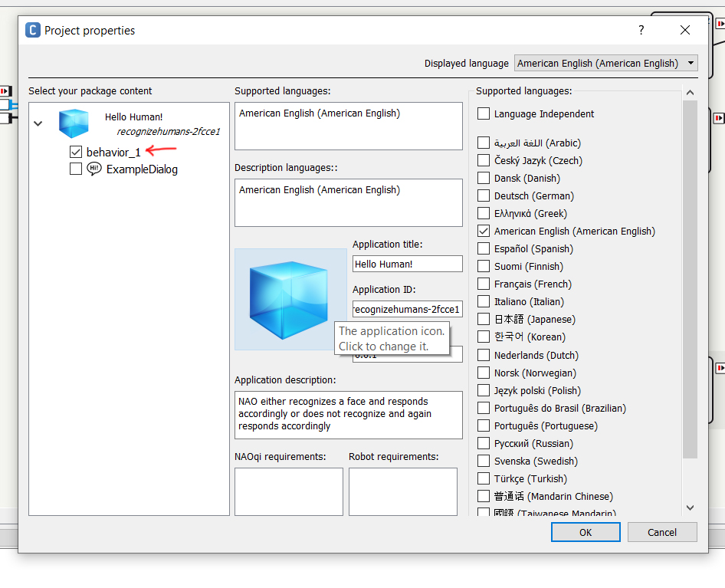Click the NAOqi requirements box

288,491
